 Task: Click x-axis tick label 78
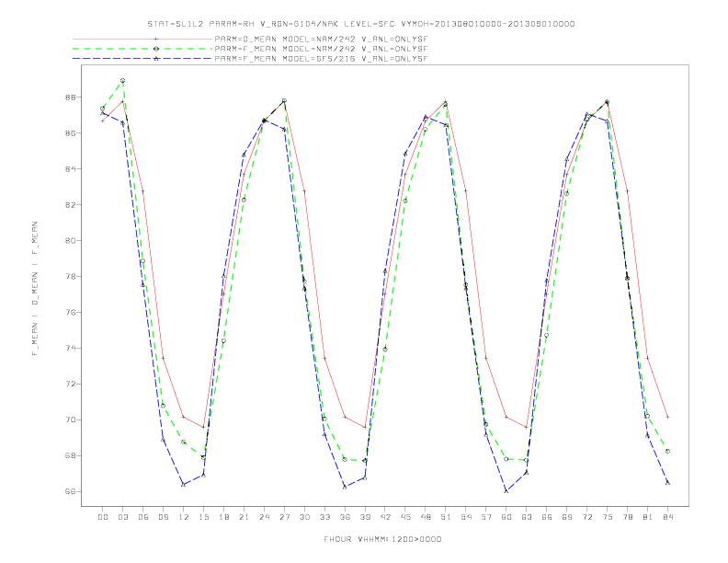tap(627, 517)
